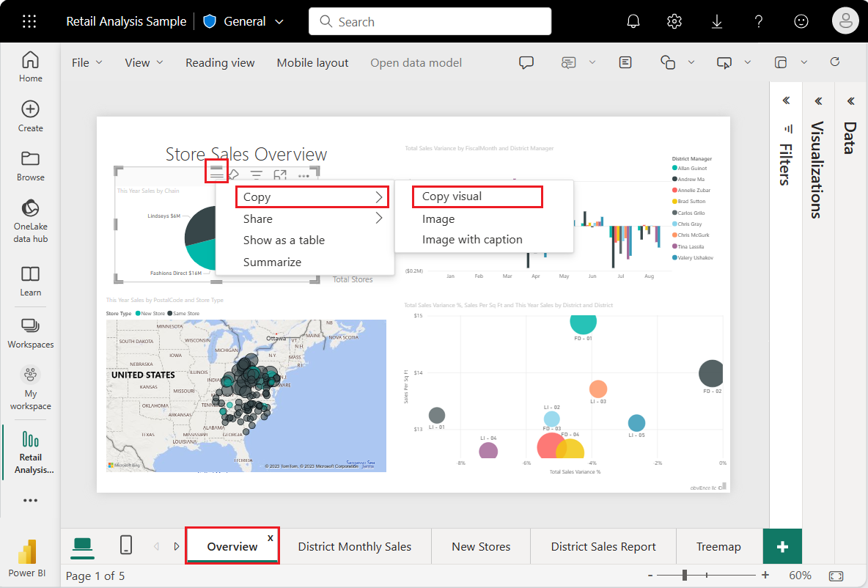Screen dimensions: 868x588
Task: Add a new page with the green plus button
Action: click(x=782, y=546)
